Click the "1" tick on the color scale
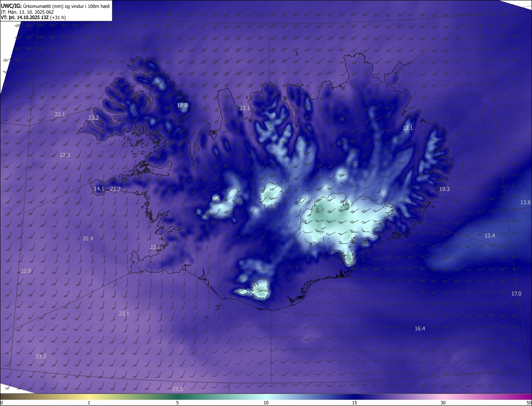The image size is (532, 406). point(89,403)
